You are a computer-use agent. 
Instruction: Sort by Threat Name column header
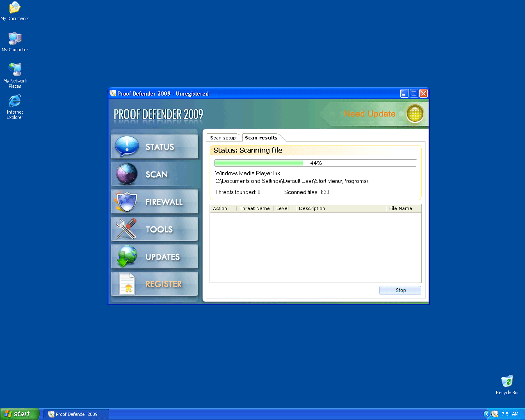click(254, 208)
